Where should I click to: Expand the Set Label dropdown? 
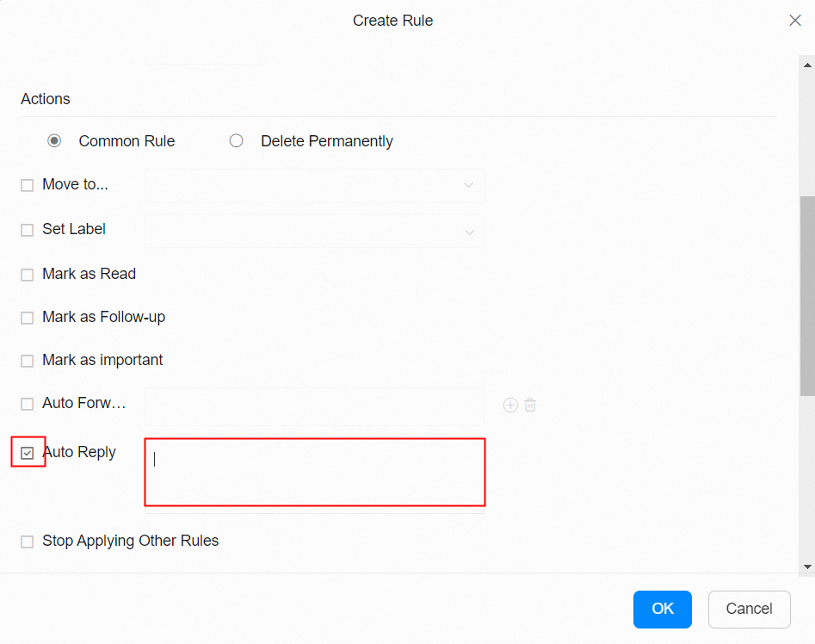[x=314, y=231]
